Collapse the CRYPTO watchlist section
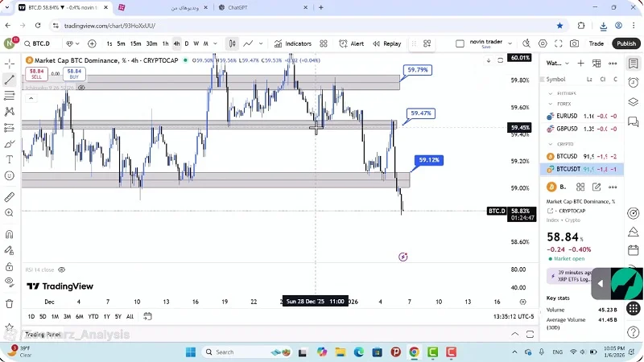Viewport: 644px width, 362px height. (551, 144)
